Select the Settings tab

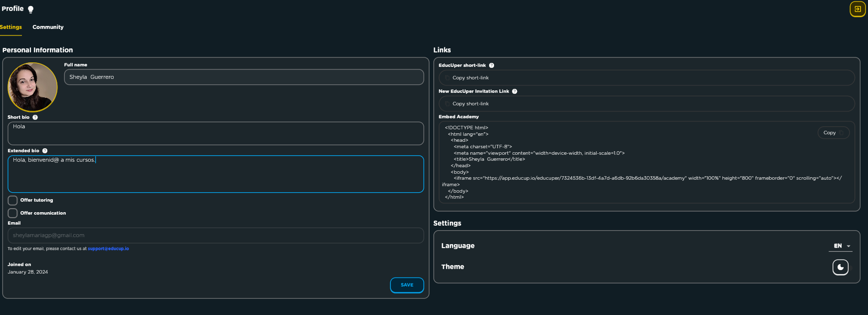tap(10, 27)
